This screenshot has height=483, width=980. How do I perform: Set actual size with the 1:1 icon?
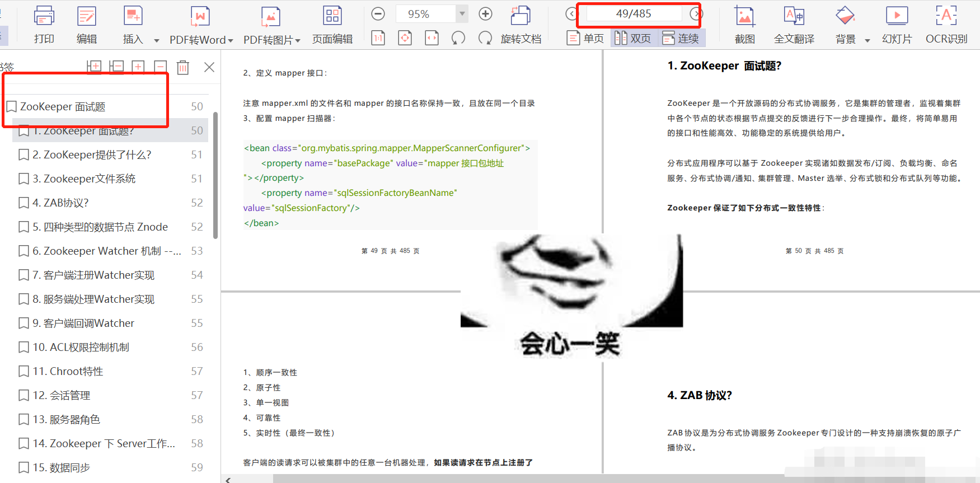(x=378, y=38)
